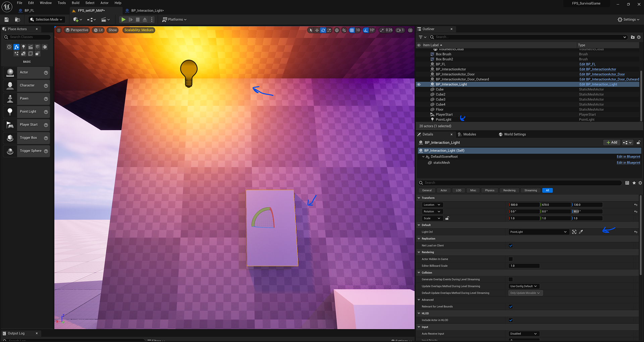Click the Details property matrix table icon

pos(627,183)
